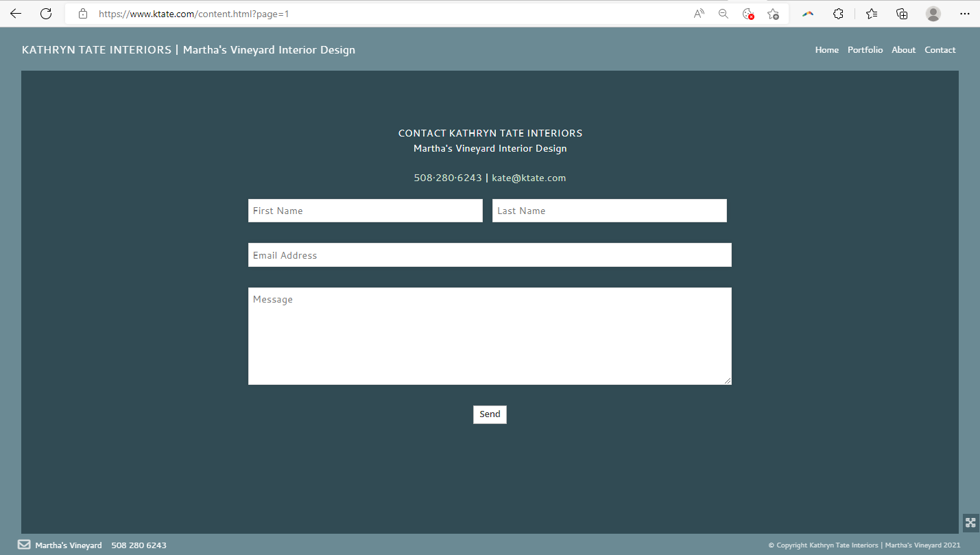Screen dimensions: 980x555
Task: Open the user profile avatar
Action: coord(933,14)
